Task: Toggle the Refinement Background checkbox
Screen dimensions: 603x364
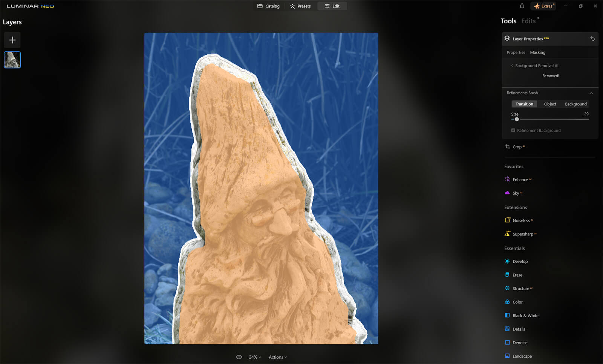Action: (513, 131)
